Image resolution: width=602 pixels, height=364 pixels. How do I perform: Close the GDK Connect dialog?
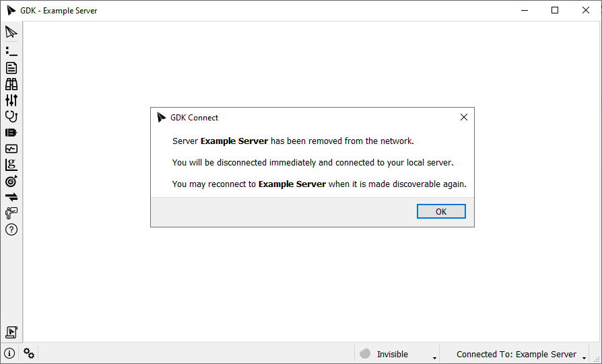[x=463, y=117]
